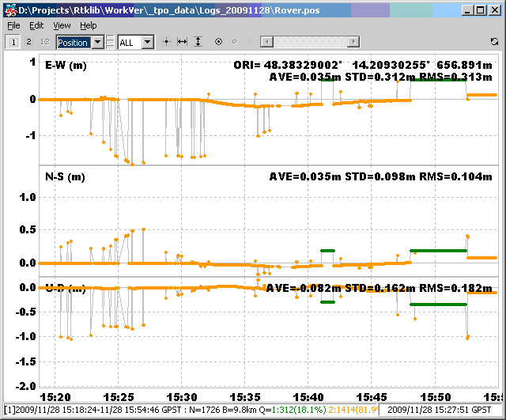Image resolution: width=506 pixels, height=420 pixels.
Task: Open the Edit menu
Action: click(x=36, y=25)
